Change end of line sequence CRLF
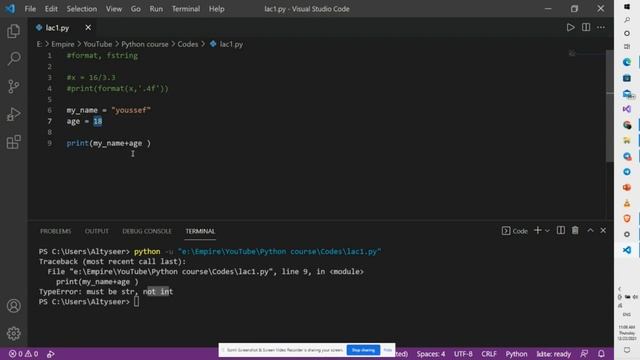 pos(489,354)
